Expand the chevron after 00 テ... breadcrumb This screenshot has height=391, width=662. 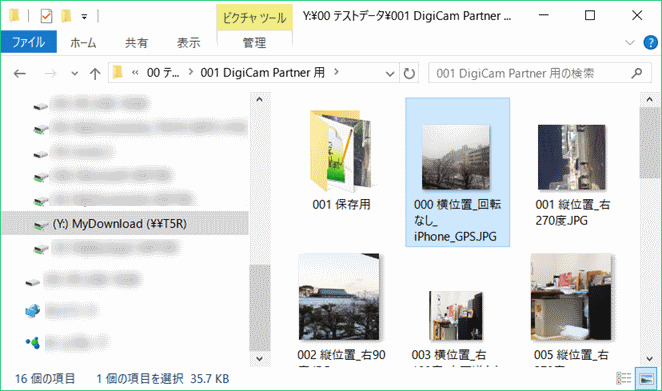pos(191,72)
